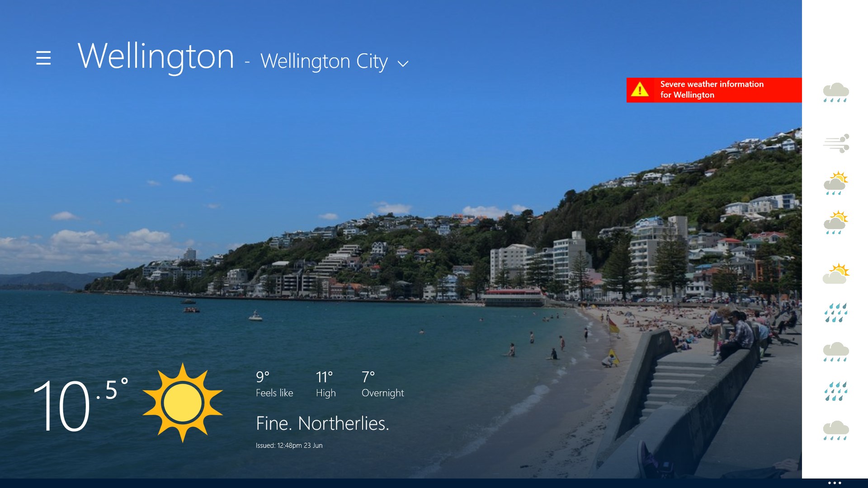868x488 pixels.
Task: Select the partly cloudy sun forecast icon
Action: (x=836, y=273)
